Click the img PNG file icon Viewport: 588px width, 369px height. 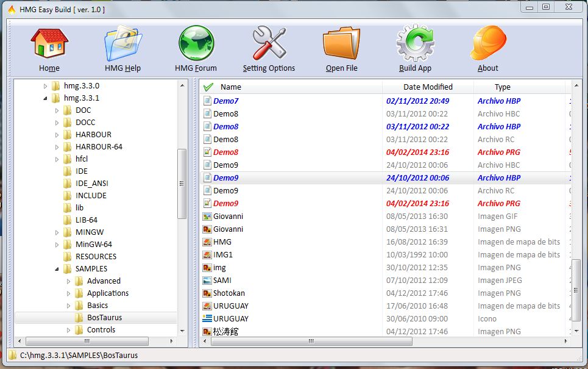207,268
